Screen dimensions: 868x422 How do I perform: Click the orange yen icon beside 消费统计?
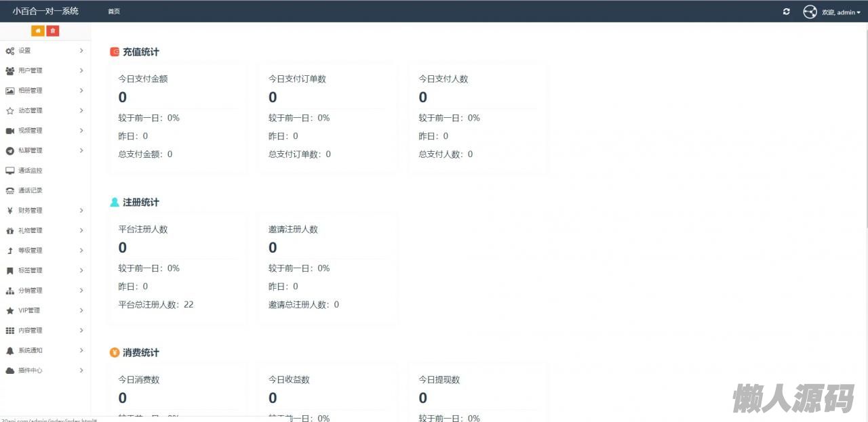pos(115,352)
